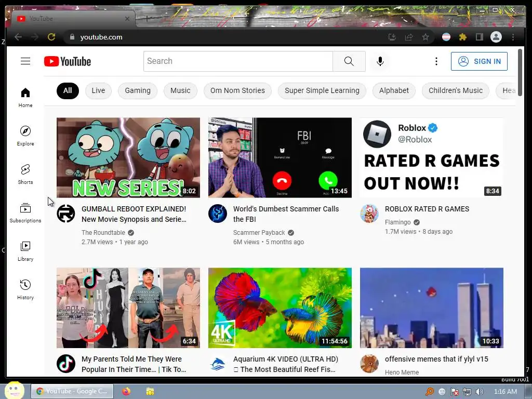
Task: Click Scammer Payback channel avatar
Action: tap(218, 214)
